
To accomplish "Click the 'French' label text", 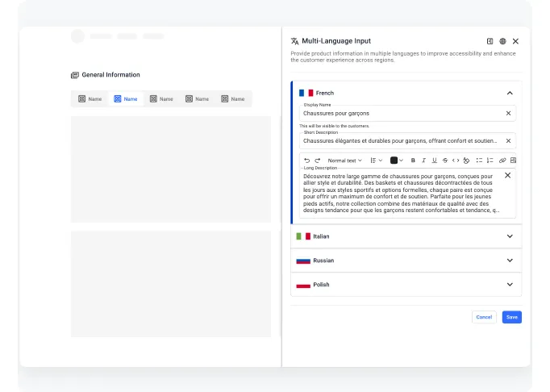I will click(325, 93).
